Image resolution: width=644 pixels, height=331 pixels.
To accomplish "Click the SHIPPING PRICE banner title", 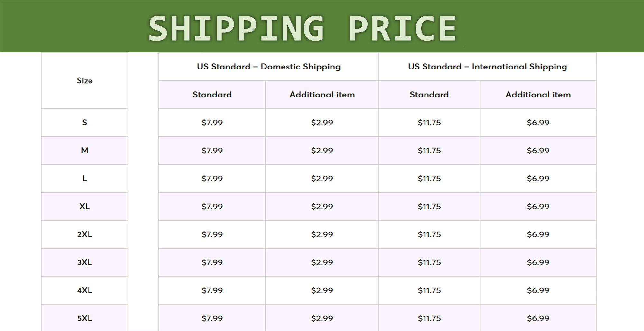I will tap(302, 28).
